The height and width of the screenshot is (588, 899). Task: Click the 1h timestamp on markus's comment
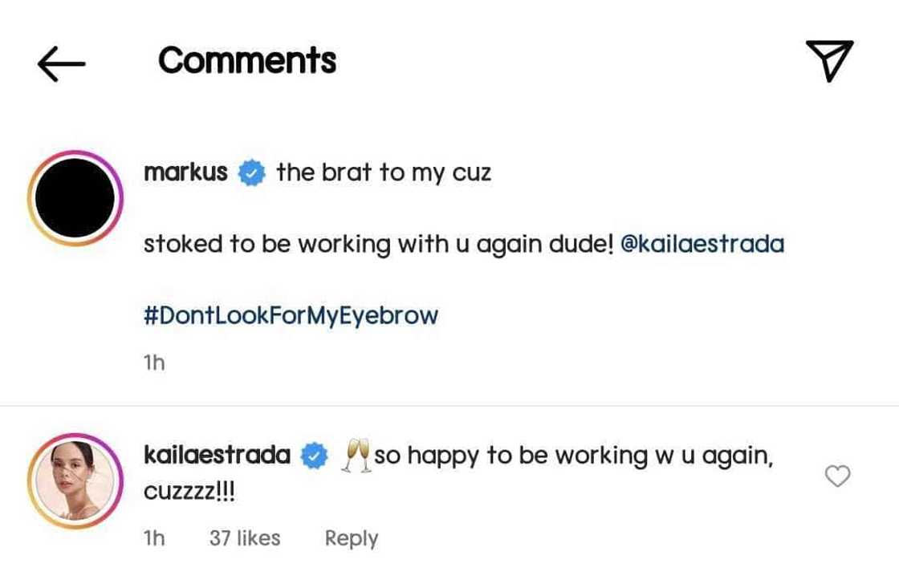tap(153, 362)
